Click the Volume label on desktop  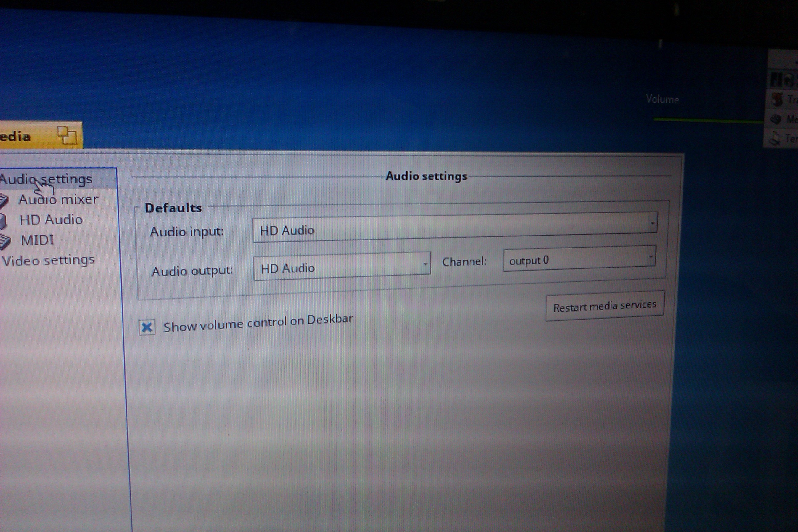662,99
